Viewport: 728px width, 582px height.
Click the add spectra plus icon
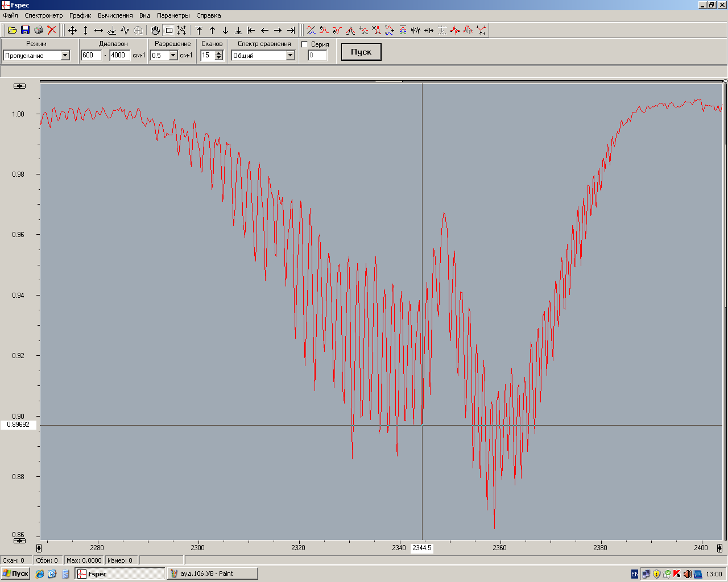(x=363, y=30)
